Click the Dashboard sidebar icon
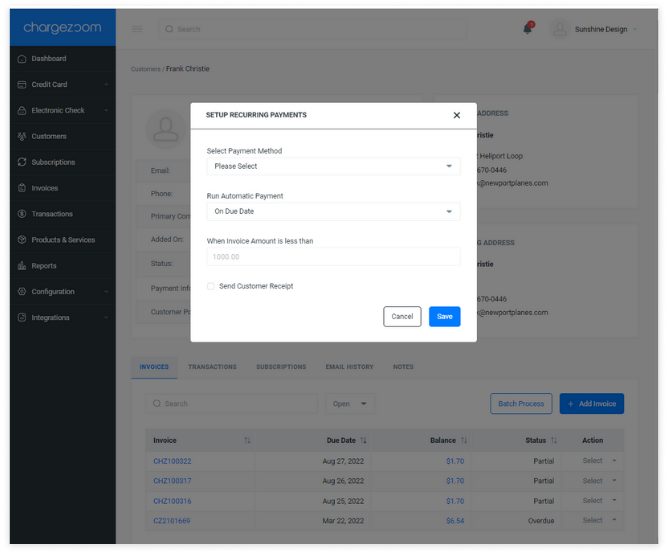 point(22,59)
